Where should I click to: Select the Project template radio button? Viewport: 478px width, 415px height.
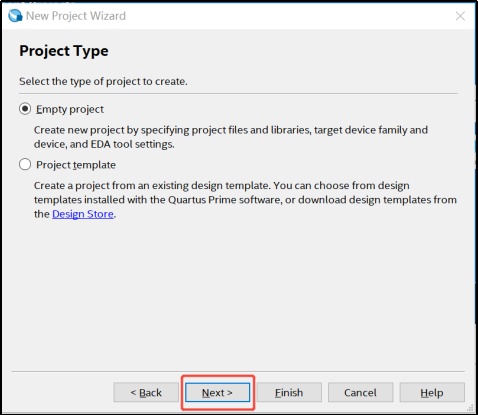(25, 164)
